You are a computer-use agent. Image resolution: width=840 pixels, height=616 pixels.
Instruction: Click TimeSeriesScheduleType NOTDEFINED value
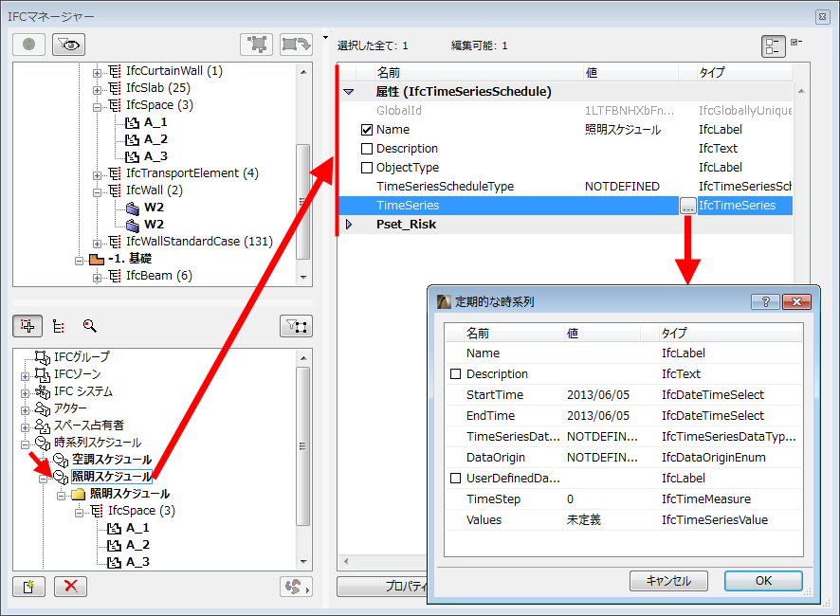pos(622,187)
